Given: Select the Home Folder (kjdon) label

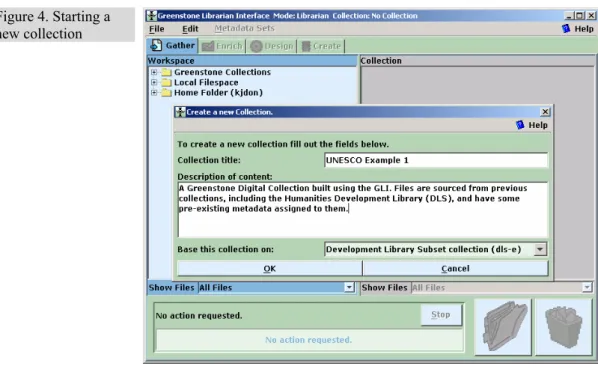Looking at the screenshot, I should [218, 93].
